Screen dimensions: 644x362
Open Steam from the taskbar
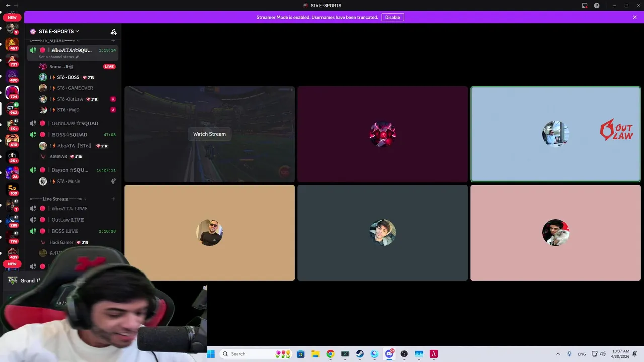click(x=360, y=354)
